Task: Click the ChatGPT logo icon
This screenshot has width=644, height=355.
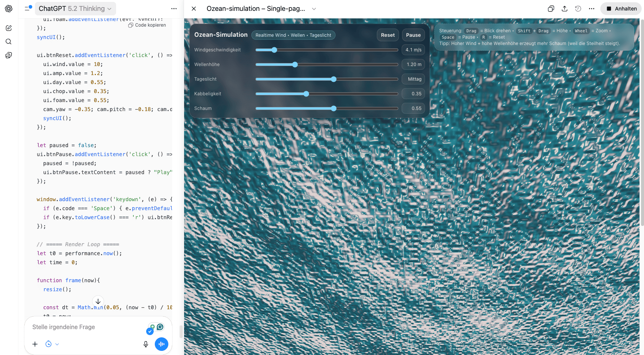Action: click(x=9, y=9)
